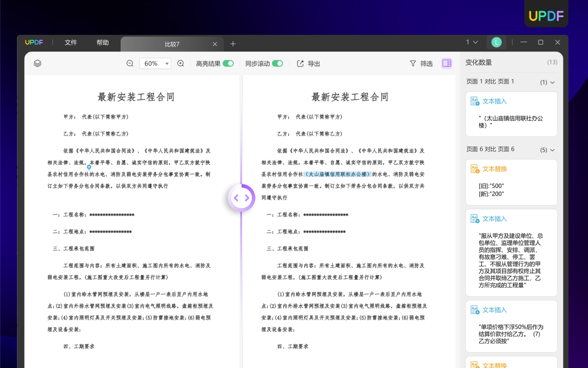The height and width of the screenshot is (368, 588).
Task: Click the 文本插入 icon in first card
Action: click(x=475, y=101)
